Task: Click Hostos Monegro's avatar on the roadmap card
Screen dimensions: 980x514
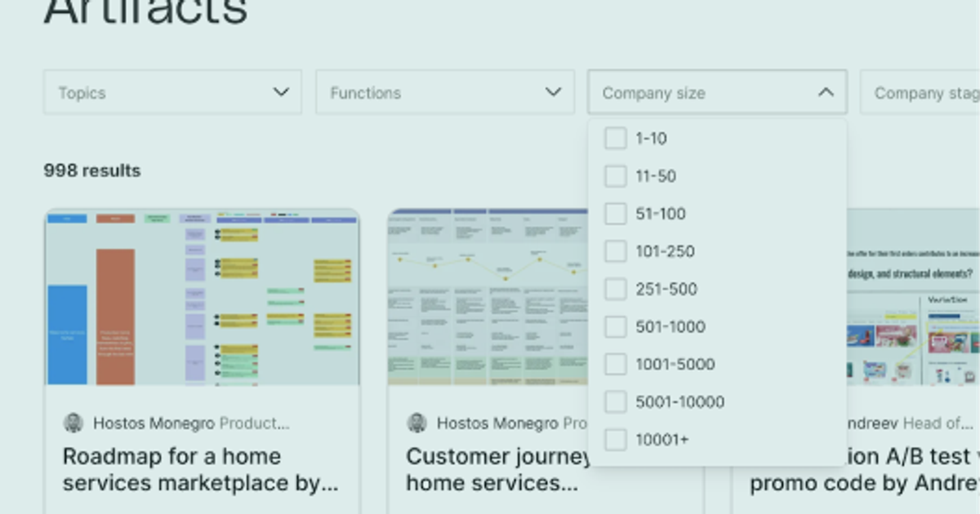Action: point(73,423)
